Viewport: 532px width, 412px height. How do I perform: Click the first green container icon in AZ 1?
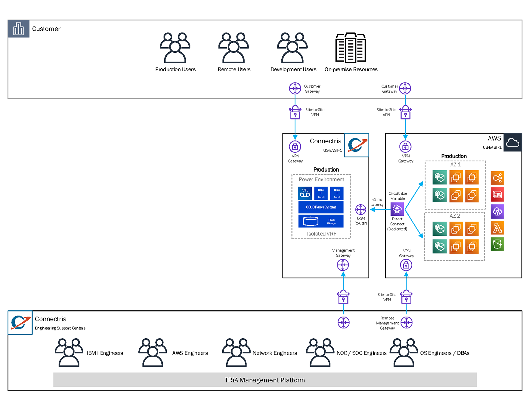439,177
